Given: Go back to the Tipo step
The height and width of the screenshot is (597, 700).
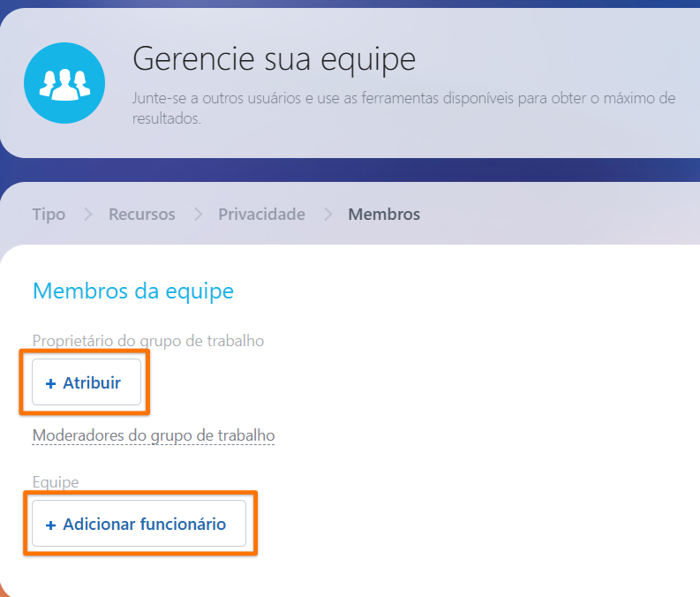Looking at the screenshot, I should click(x=49, y=215).
